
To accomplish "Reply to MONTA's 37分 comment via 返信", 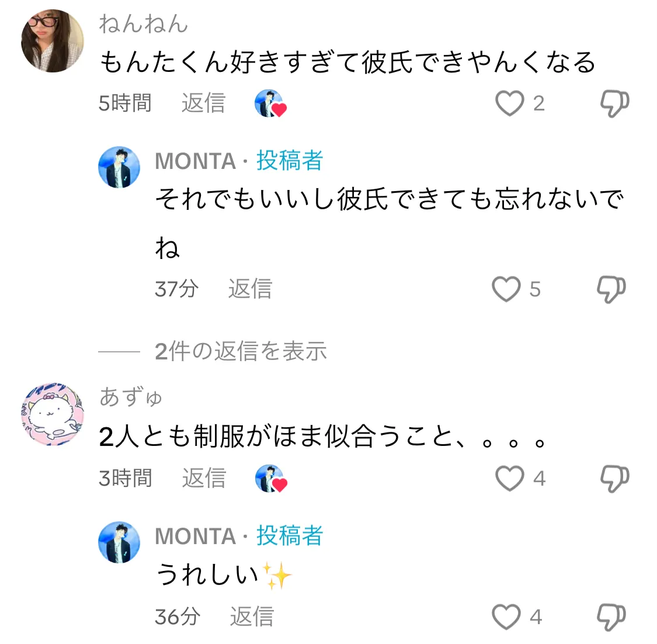I will click(x=250, y=289).
